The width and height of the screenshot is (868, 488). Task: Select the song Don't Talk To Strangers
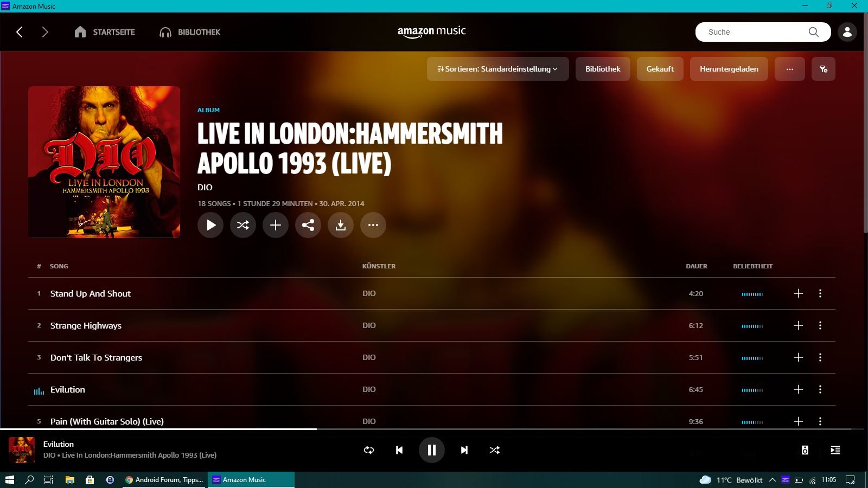(96, 357)
